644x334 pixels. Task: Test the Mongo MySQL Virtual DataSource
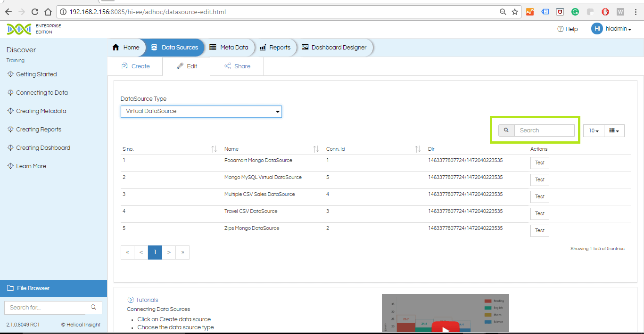click(x=540, y=180)
